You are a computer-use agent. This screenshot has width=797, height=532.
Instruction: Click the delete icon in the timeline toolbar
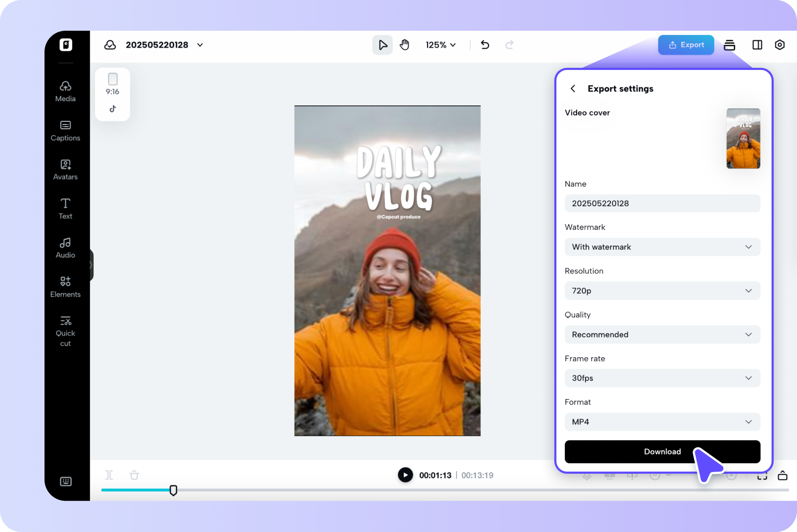(134, 475)
